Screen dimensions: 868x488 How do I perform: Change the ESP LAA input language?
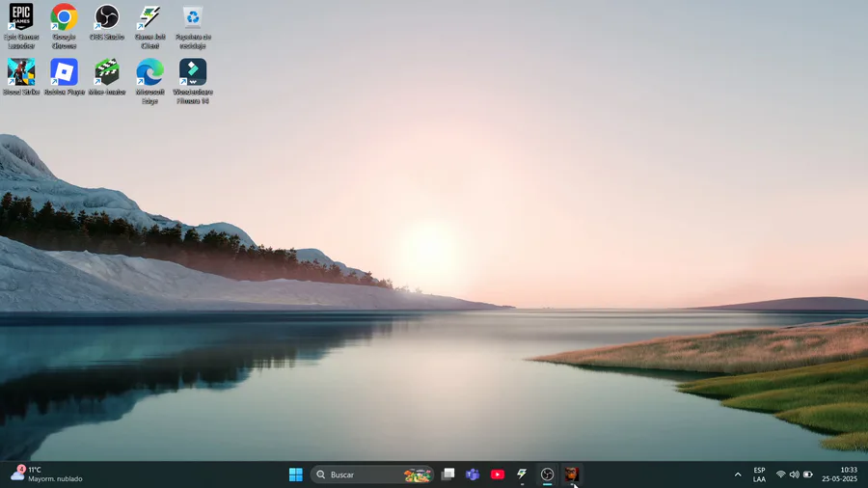pyautogui.click(x=759, y=474)
